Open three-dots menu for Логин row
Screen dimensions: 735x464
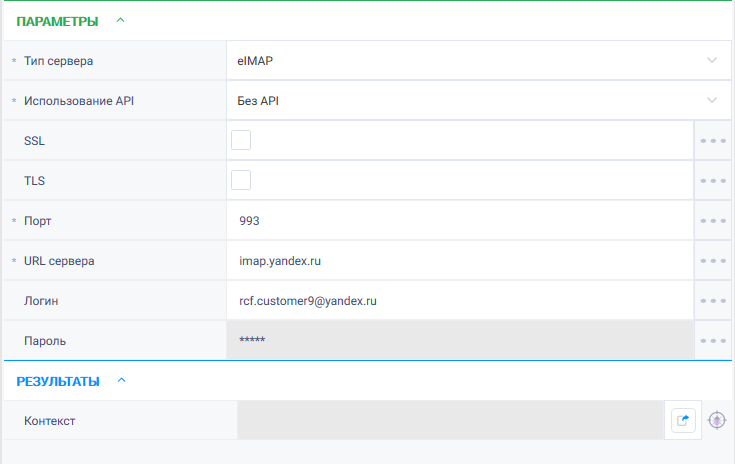[x=713, y=300]
